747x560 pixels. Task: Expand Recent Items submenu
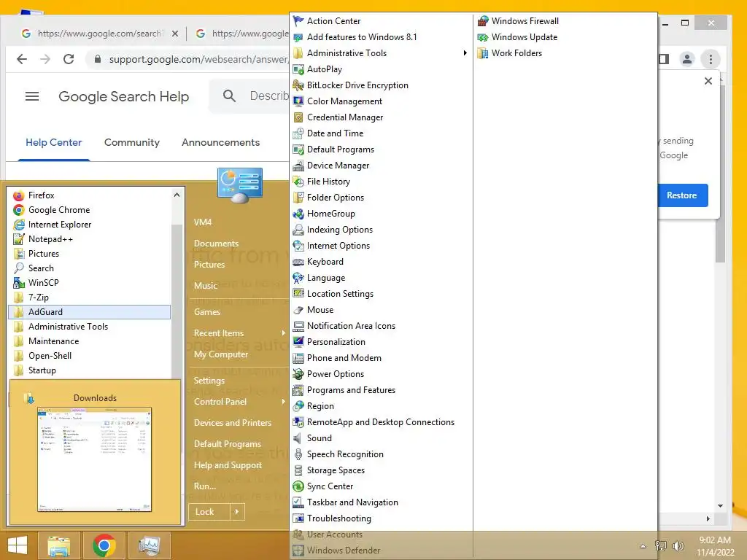point(283,332)
